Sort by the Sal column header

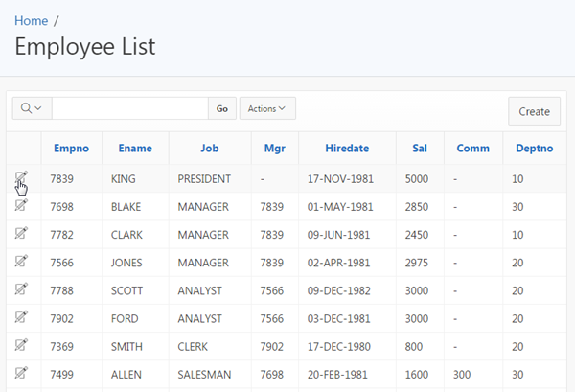(x=420, y=149)
